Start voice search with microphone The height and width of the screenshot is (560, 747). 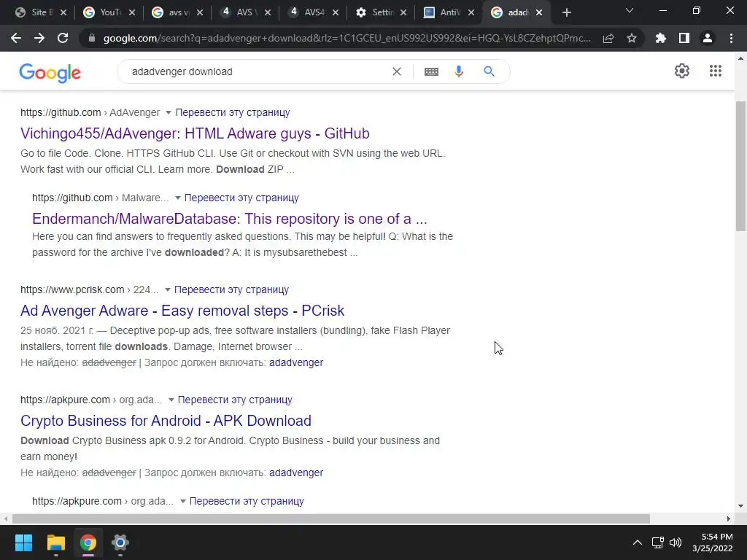tap(458, 71)
